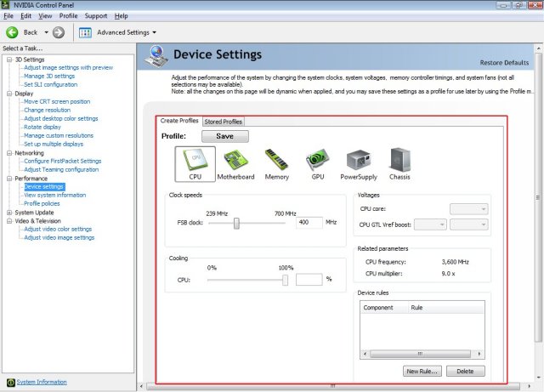Click Restore Defaults link

[x=504, y=63]
